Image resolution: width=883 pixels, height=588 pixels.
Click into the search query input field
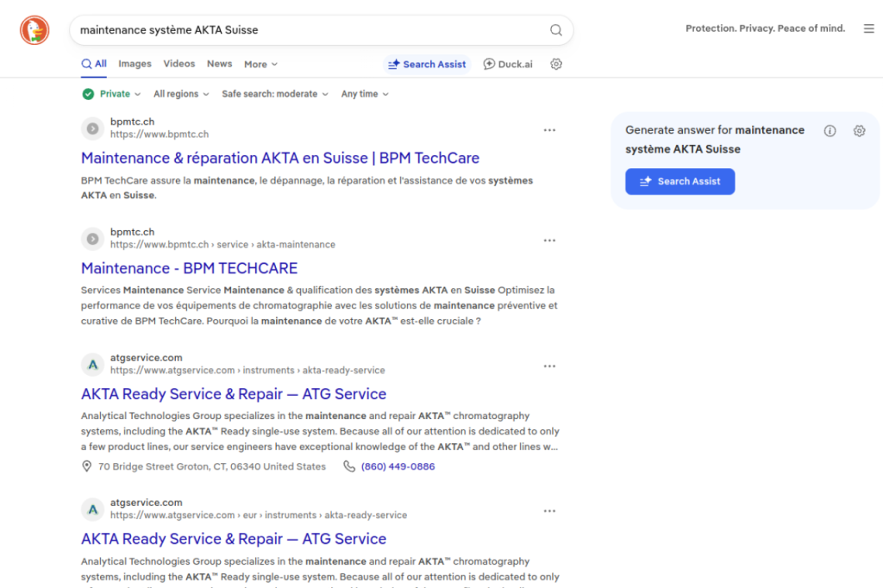pos(310,30)
